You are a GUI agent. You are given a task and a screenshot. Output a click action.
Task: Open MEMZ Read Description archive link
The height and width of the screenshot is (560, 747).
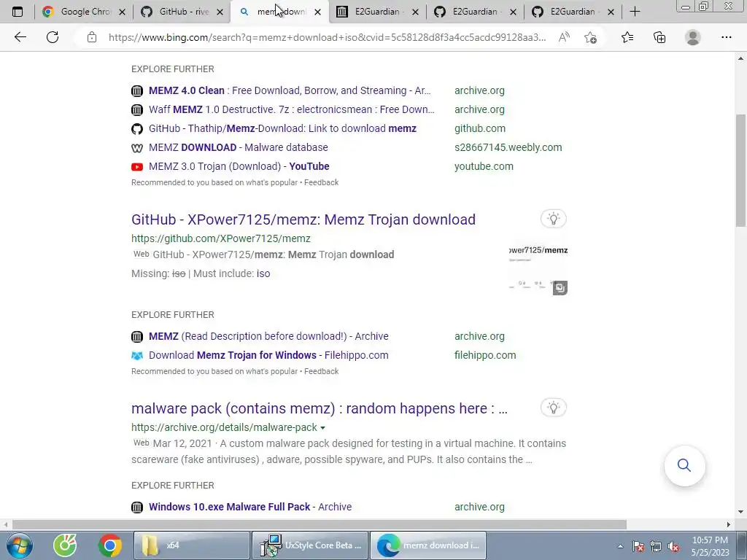tap(268, 336)
